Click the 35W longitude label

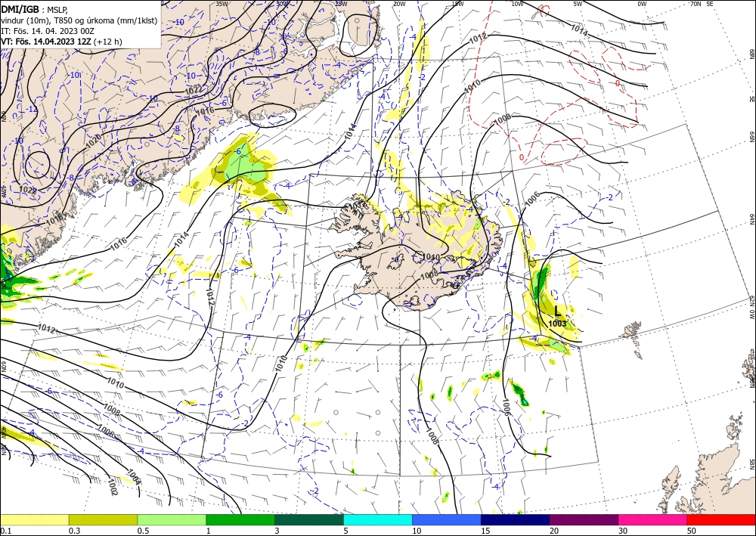[x=222, y=3]
